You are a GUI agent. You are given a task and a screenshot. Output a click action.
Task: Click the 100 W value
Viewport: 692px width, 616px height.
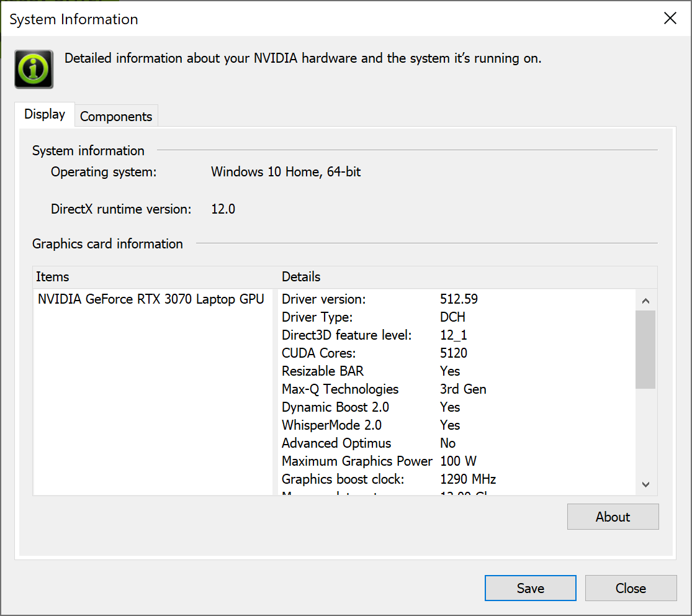tap(458, 461)
